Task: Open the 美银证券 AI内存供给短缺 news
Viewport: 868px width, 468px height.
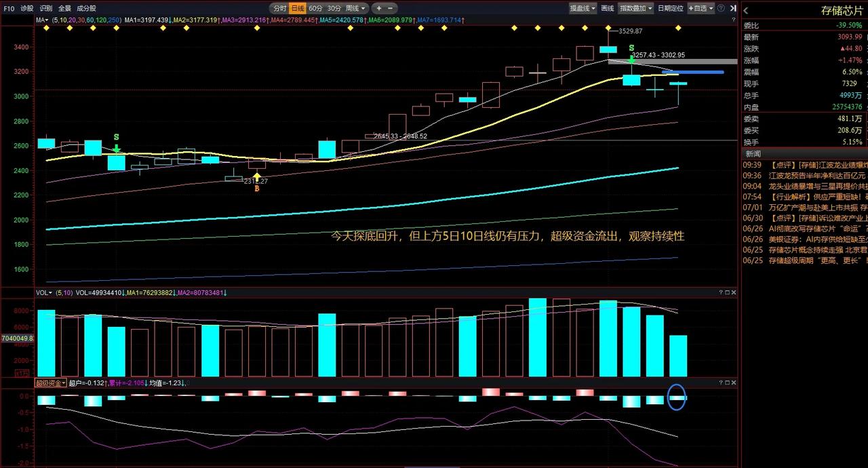Action: 805,239
